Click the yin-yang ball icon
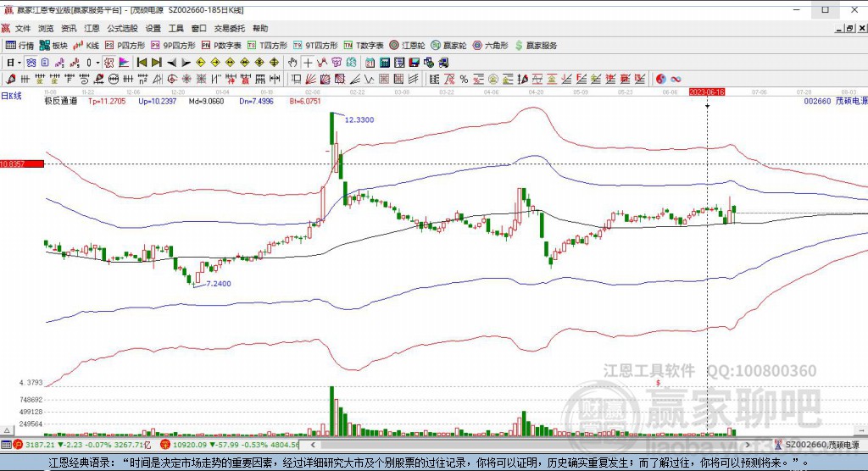Viewport: 868px width, 471px height. pyautogui.click(x=661, y=79)
